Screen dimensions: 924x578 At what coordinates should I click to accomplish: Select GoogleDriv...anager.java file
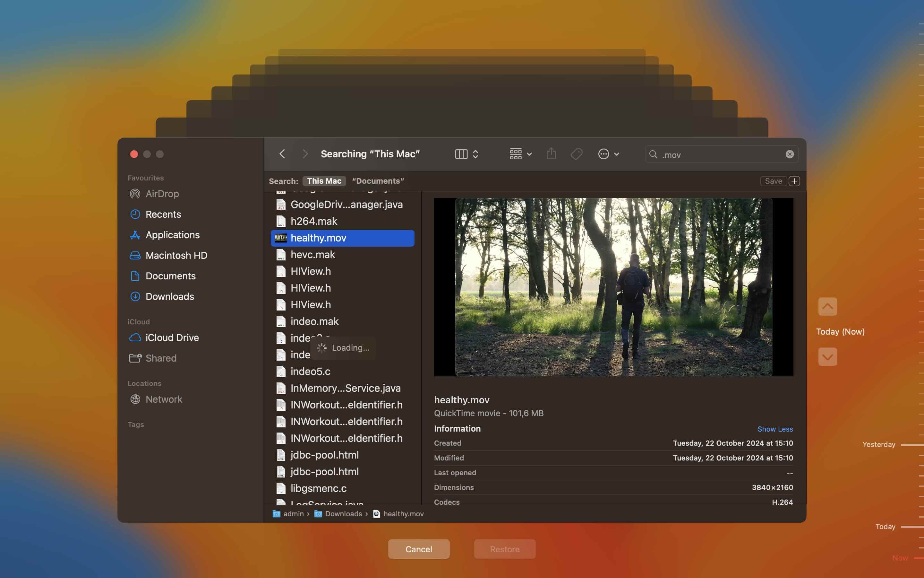point(343,205)
